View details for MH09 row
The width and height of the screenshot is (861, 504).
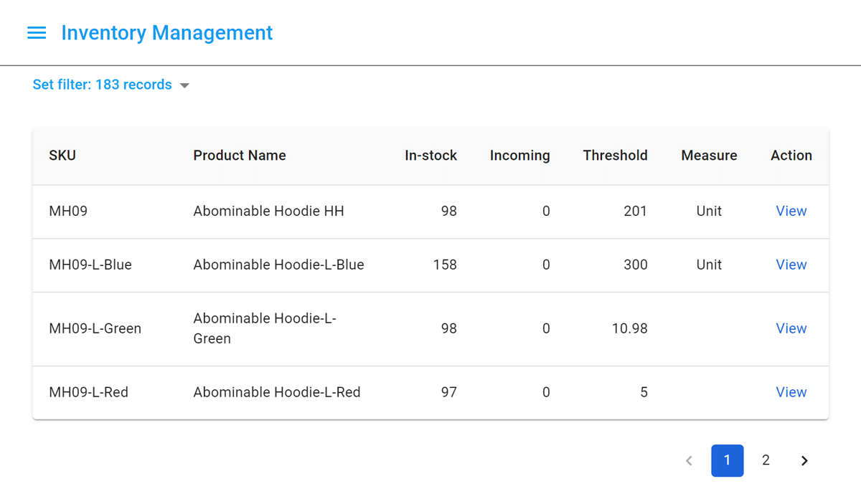[791, 211]
